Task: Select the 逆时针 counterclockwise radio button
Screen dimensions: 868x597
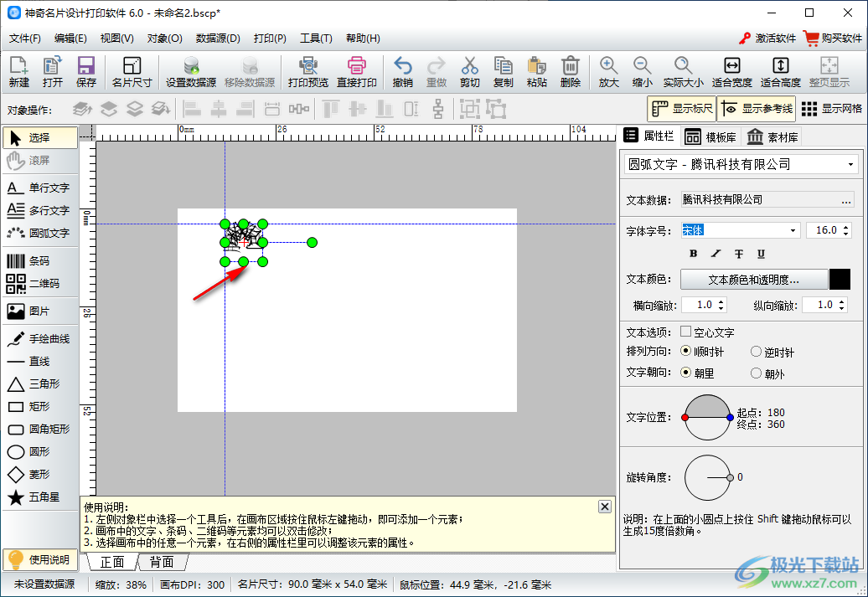Action: point(756,352)
